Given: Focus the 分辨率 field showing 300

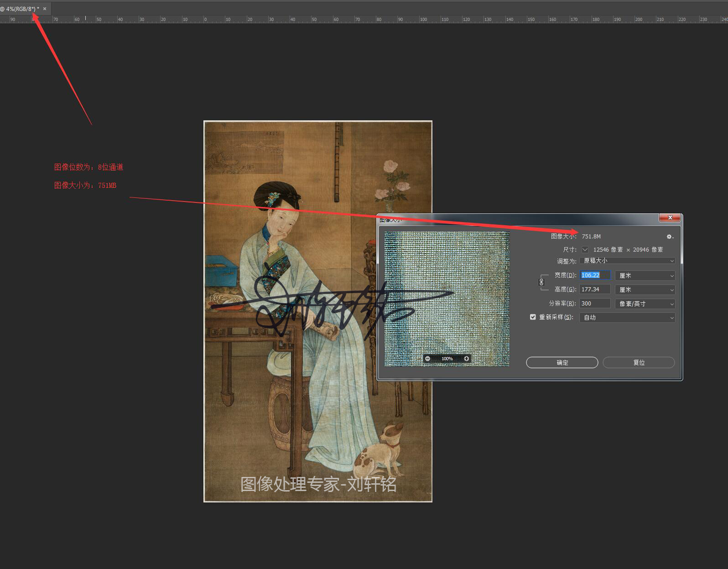Looking at the screenshot, I should [x=595, y=304].
